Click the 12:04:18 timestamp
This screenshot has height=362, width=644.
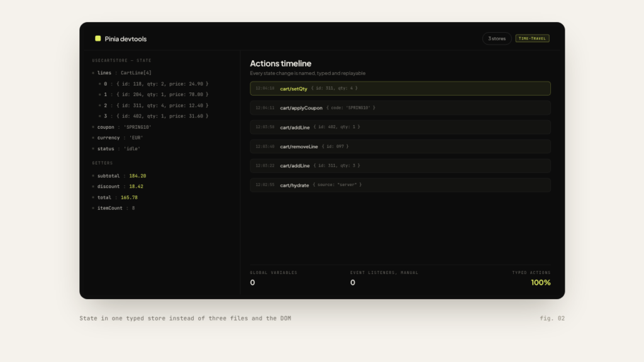pos(265,88)
